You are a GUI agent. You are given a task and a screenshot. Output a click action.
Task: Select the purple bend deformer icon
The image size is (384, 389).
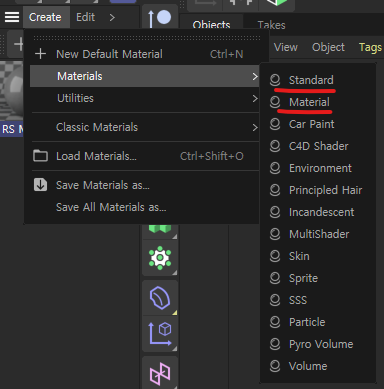pyautogui.click(x=160, y=298)
